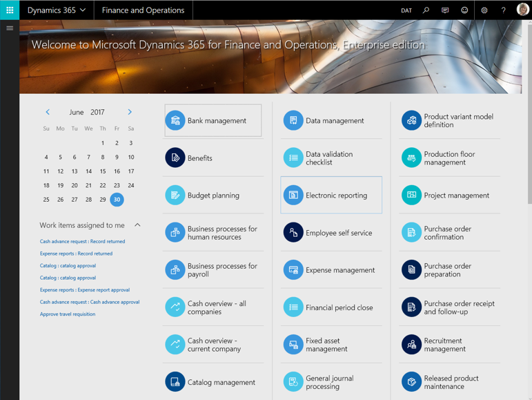Click the June month label
Viewport: 532px width, 400px height.
77,112
